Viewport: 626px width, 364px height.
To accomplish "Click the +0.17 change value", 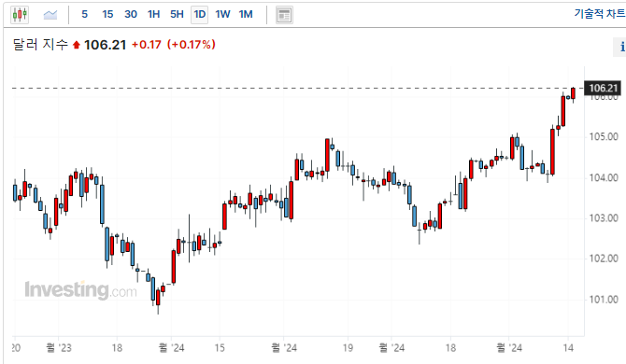I will tap(147, 45).
